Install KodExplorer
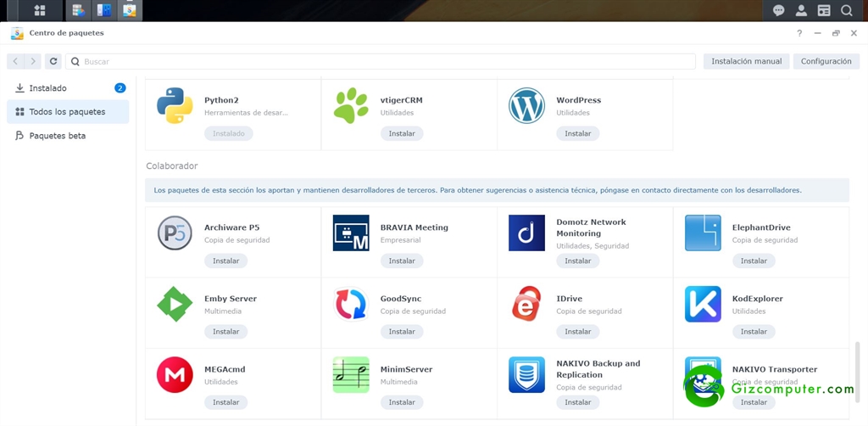The height and width of the screenshot is (426, 868). click(x=754, y=332)
